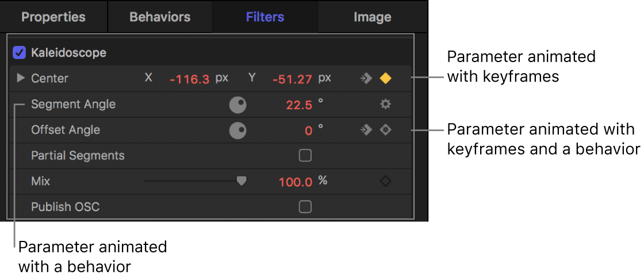Viewport: 644px width, 280px height.
Task: Click the Filters tab
Action: click(x=265, y=17)
